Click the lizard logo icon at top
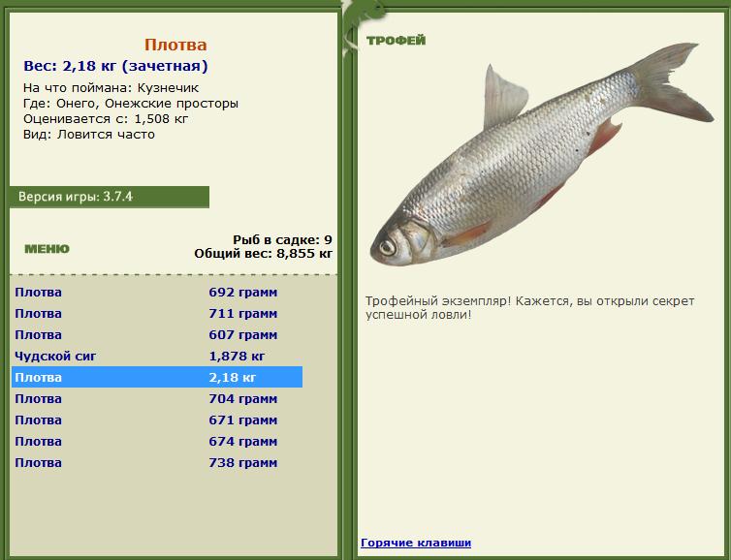 (x=364, y=26)
